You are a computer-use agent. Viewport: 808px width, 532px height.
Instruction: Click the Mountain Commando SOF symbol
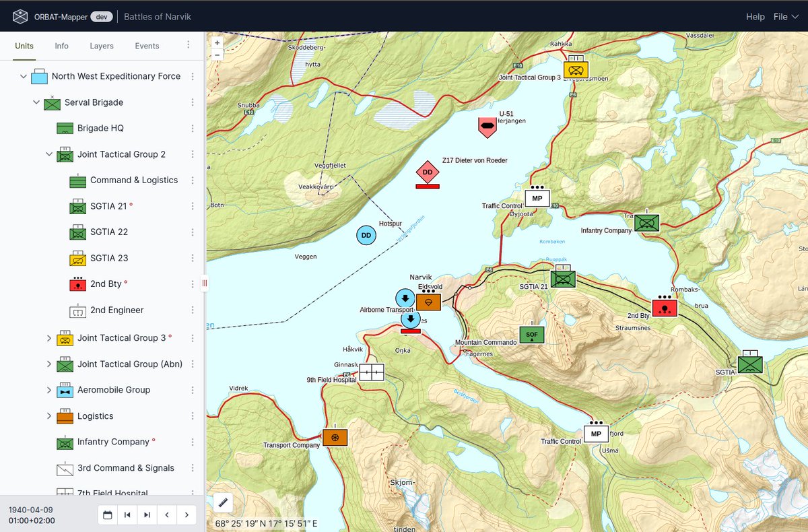click(532, 335)
